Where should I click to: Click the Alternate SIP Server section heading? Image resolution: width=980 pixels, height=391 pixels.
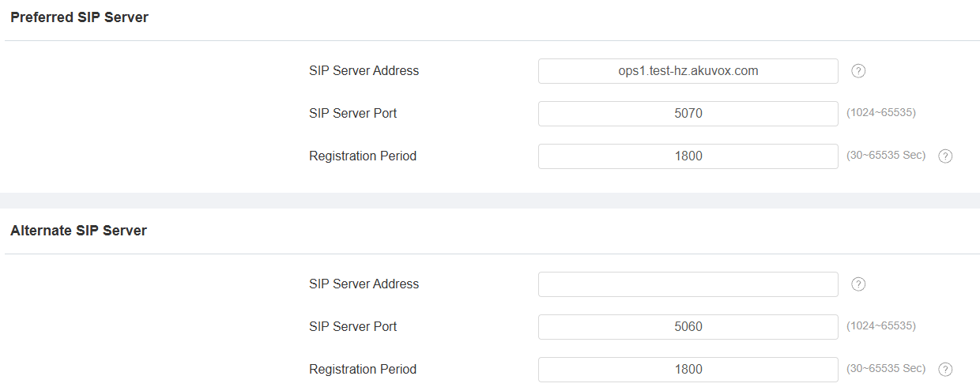78,231
